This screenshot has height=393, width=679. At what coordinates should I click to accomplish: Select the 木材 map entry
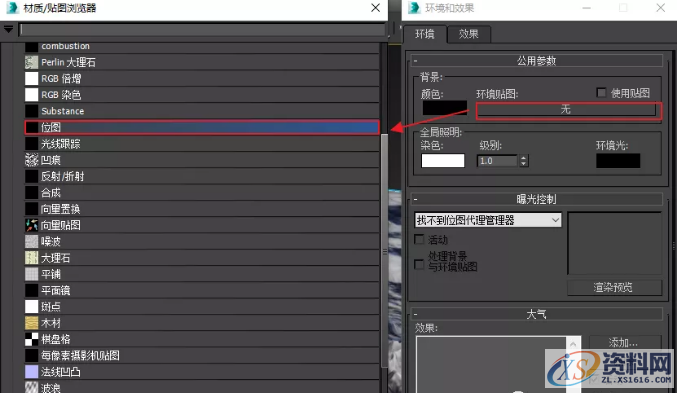tap(202, 323)
